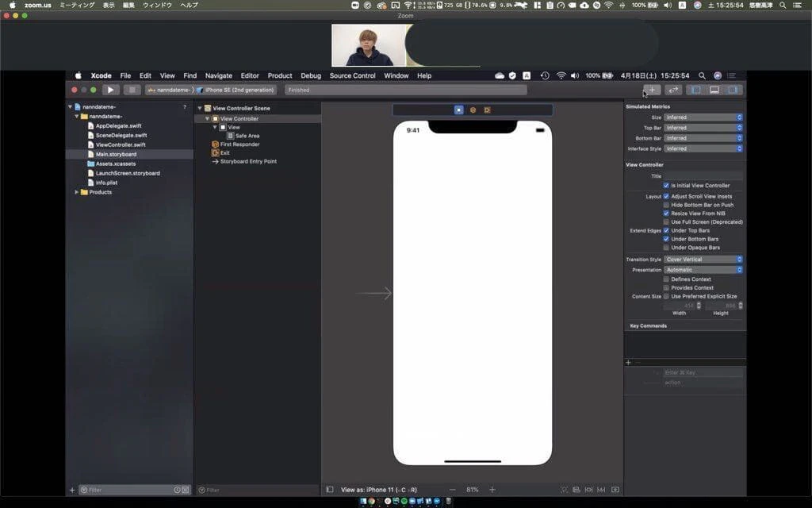Toggle Under Top Bars checkbox
The width and height of the screenshot is (812, 508).
(666, 230)
